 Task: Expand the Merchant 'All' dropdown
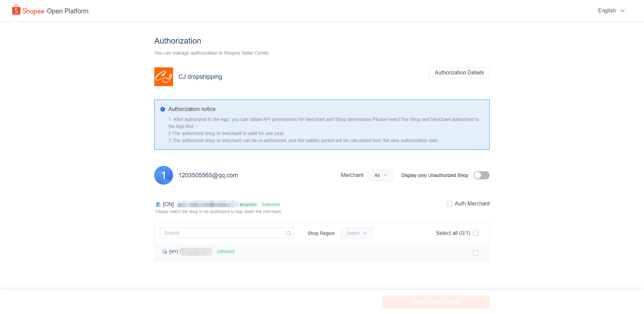[x=381, y=175]
